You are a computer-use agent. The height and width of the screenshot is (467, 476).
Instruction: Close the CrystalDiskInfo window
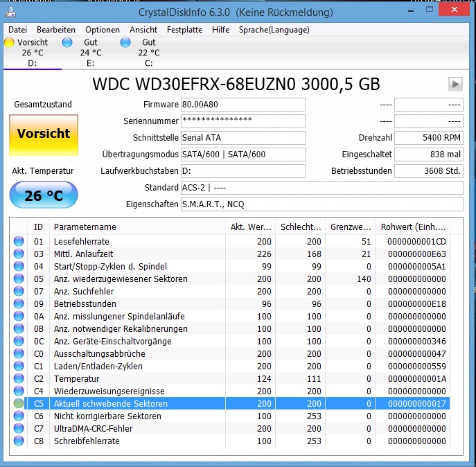454,10
